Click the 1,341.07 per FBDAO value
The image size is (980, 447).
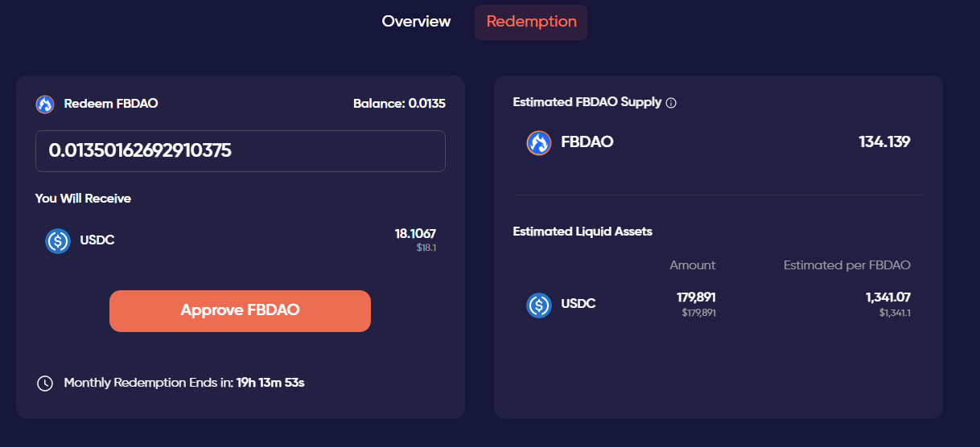tap(888, 297)
